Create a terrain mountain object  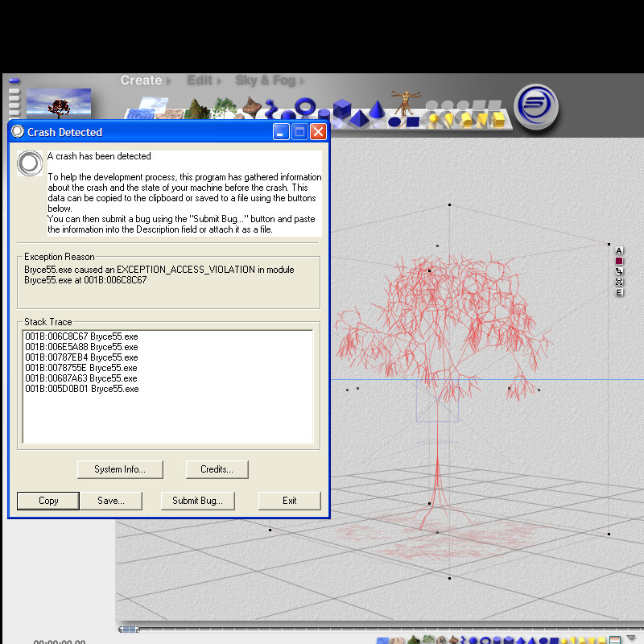(197, 109)
